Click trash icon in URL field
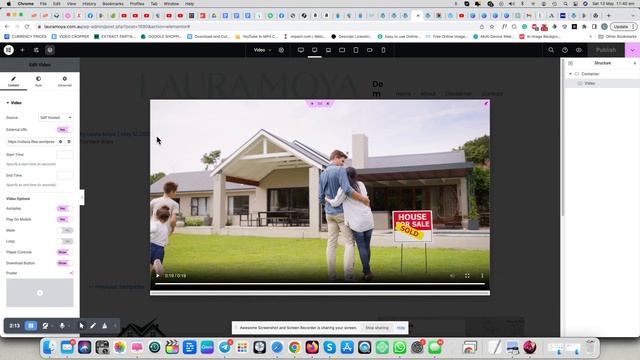The height and width of the screenshot is (360, 640). coord(69,142)
